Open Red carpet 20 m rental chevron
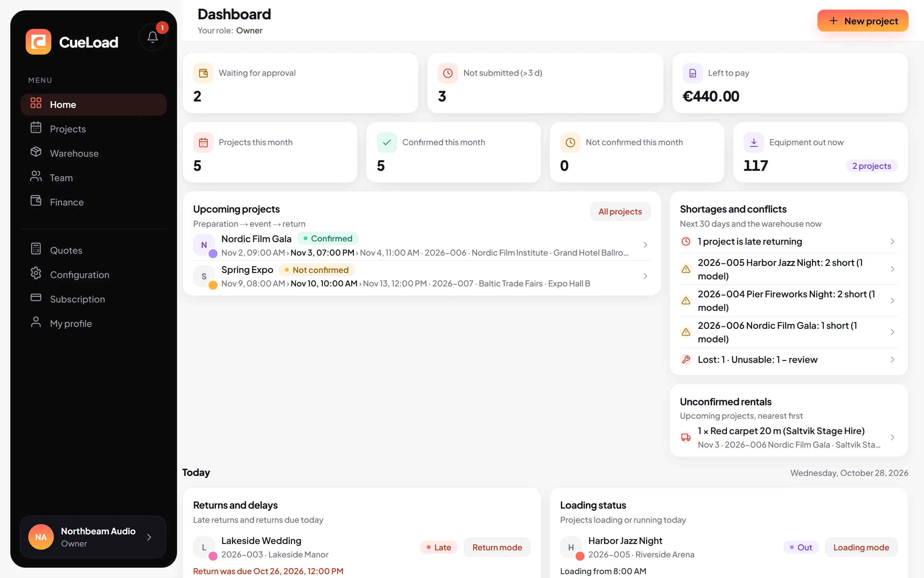Viewport: 924px width, 578px height. [x=892, y=437]
